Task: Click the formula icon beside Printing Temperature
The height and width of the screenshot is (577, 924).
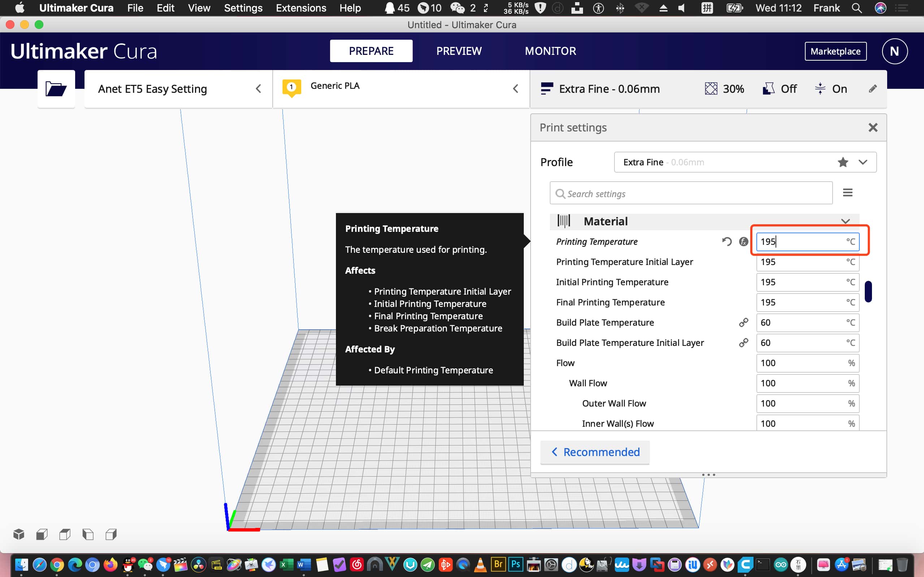Action: point(743,242)
